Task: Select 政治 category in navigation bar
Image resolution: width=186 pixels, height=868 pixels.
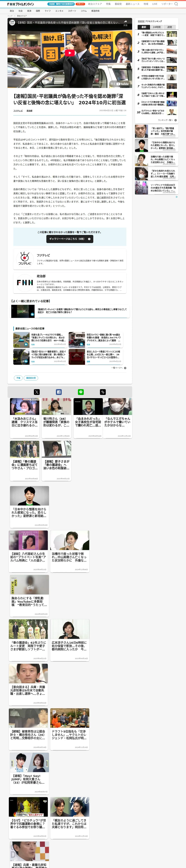Action: [12, 11]
